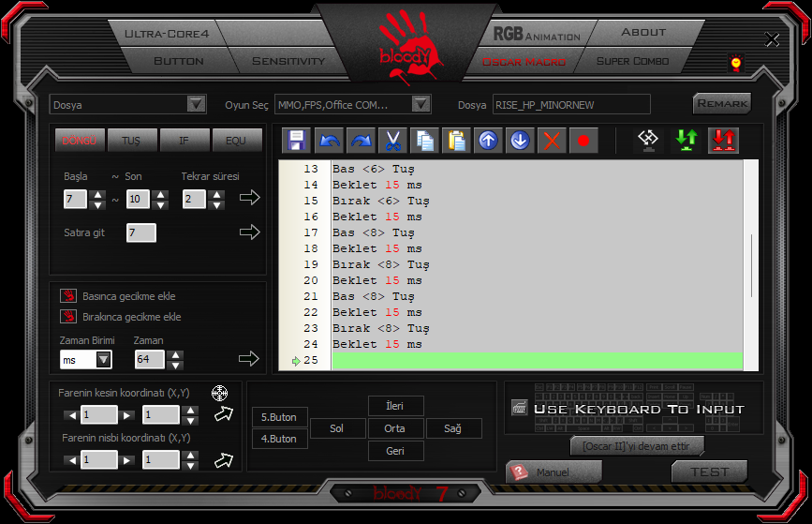Open the About tab
The height and width of the screenshot is (524, 812).
(643, 32)
